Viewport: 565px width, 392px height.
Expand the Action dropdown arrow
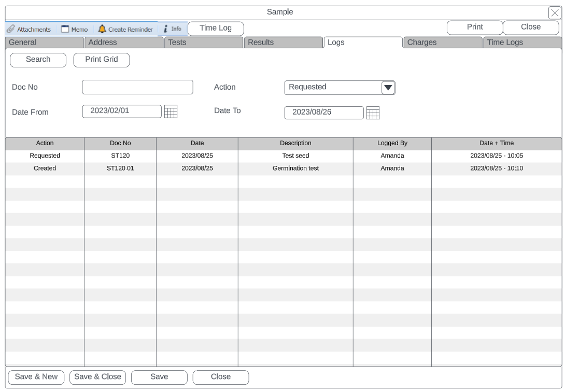pos(388,88)
